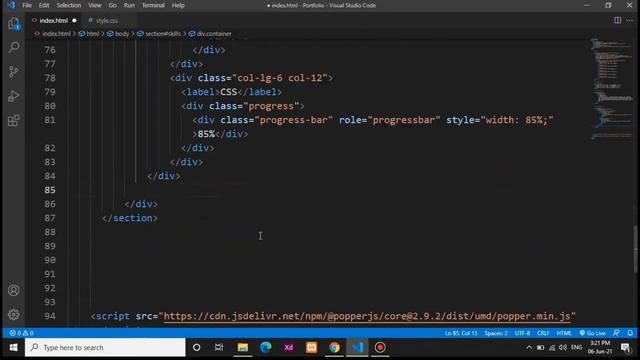Viewport: 640px width, 360px height.
Task: Open the Go menu
Action: pos(113,5)
